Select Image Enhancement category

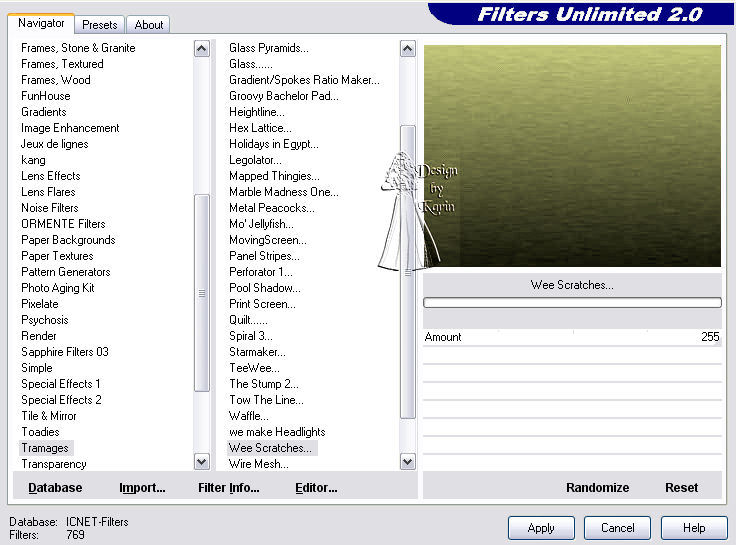70,128
